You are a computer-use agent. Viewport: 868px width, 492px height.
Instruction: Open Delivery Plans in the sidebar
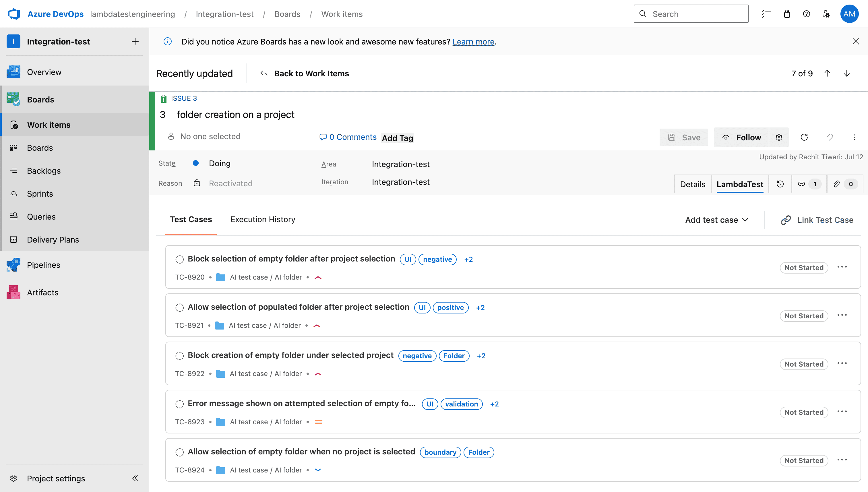[x=53, y=239]
